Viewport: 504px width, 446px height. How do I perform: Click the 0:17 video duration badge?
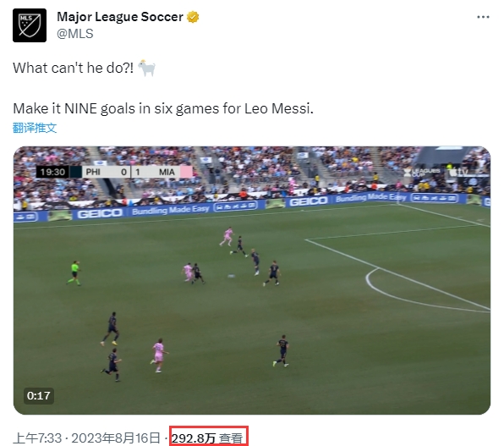[x=39, y=395]
